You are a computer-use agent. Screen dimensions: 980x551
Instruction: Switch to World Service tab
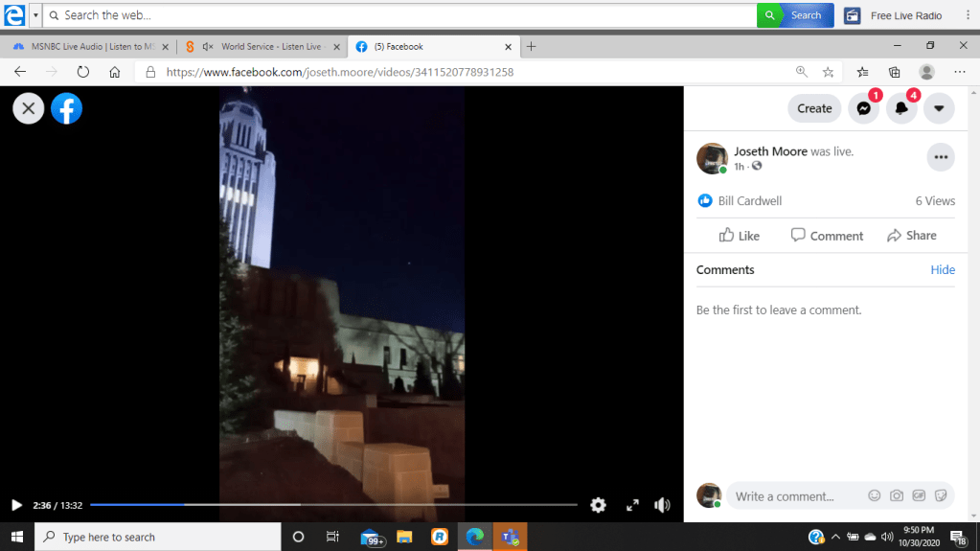pyautogui.click(x=270, y=46)
